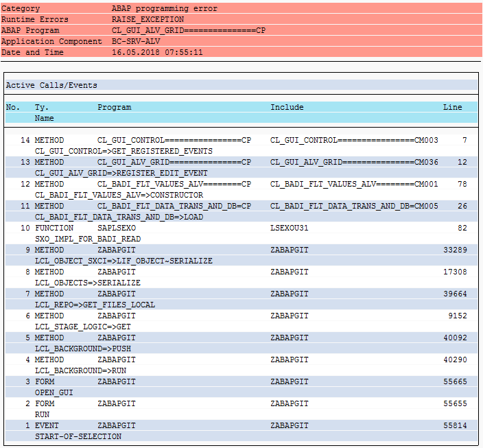Select LCL_OBJECT_SXCI=>LIF_OBJECT~SERIALIZE entry
The width and height of the screenshot is (483, 448).
[123, 261]
